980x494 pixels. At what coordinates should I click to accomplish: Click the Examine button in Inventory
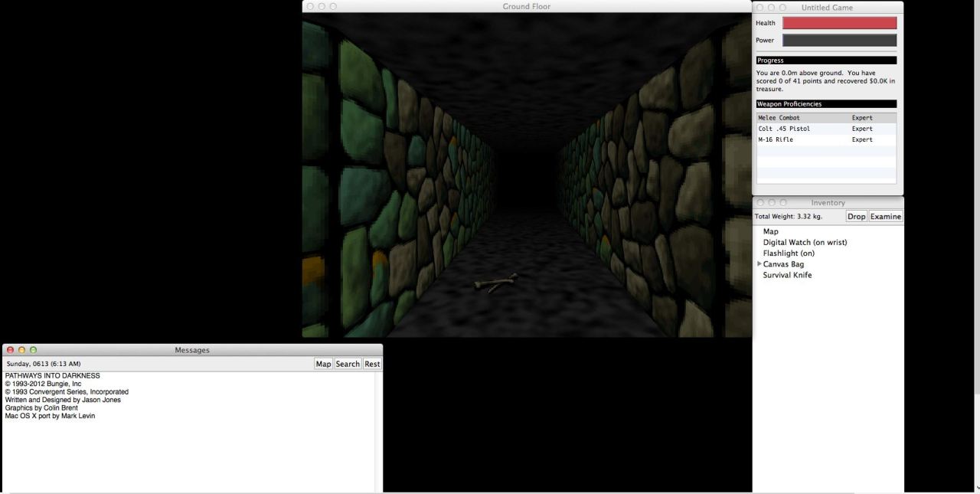tap(886, 217)
